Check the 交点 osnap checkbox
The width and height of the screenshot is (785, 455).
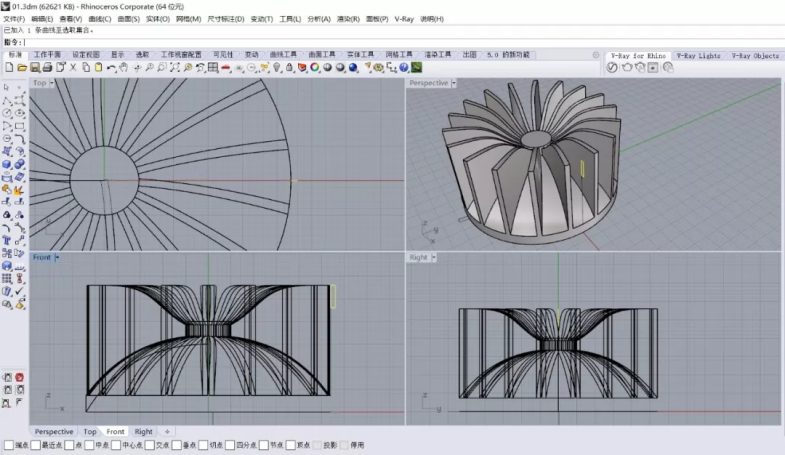click(x=149, y=445)
